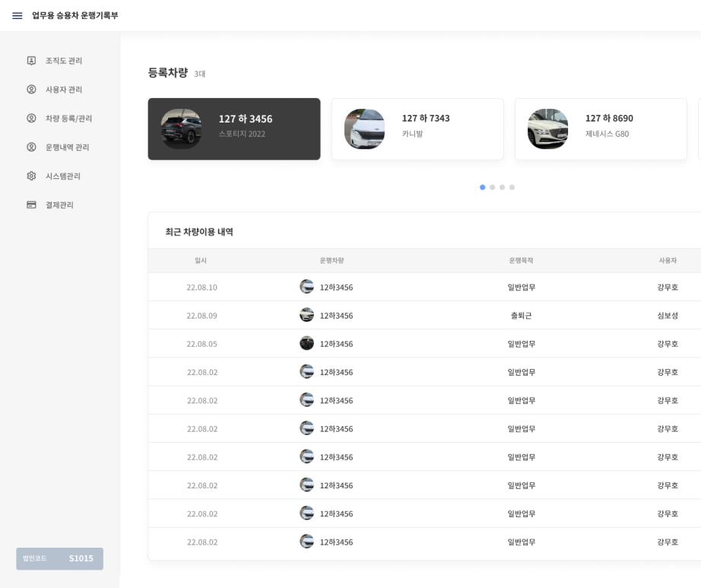Screen dimensions: 701x588
Task: Click the date 22.08.10
Action: [201, 288]
